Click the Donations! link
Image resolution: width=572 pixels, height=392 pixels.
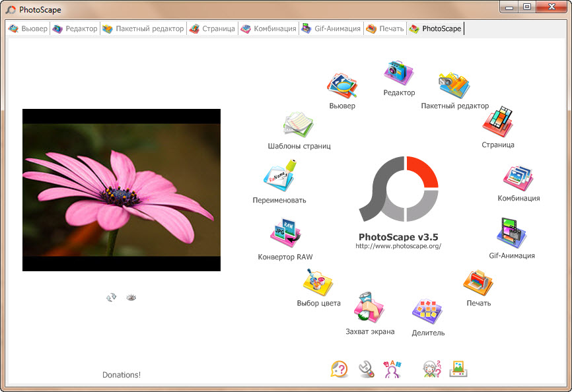122,374
